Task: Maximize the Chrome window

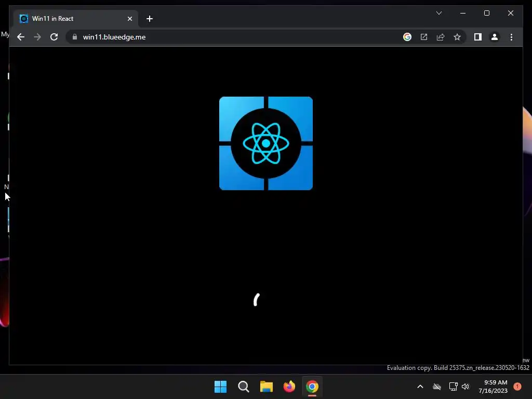Action: pos(486,13)
